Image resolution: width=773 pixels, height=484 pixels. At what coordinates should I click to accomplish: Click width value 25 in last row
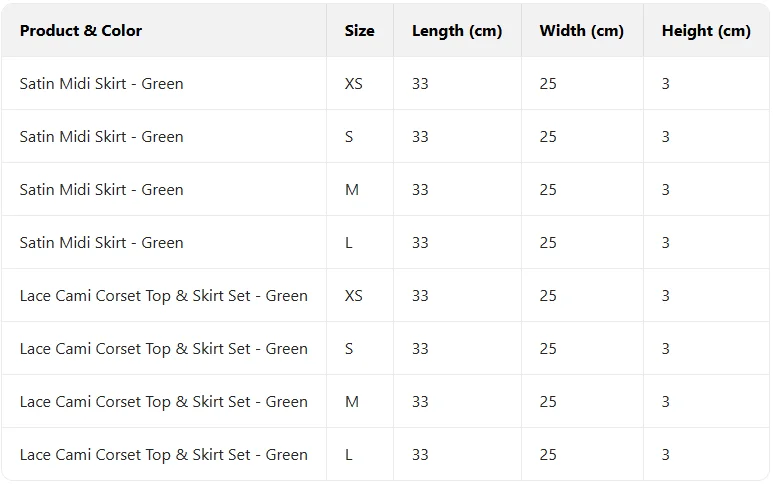[x=548, y=454]
